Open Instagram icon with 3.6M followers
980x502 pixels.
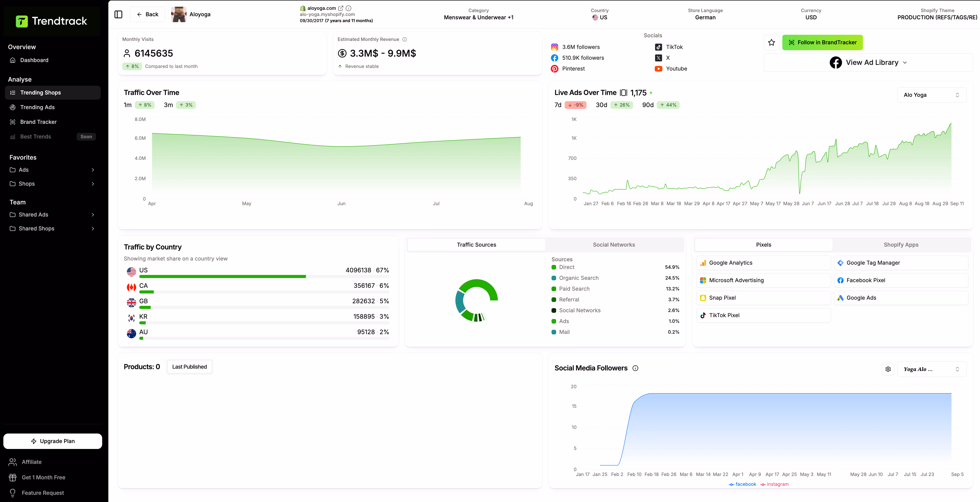555,47
